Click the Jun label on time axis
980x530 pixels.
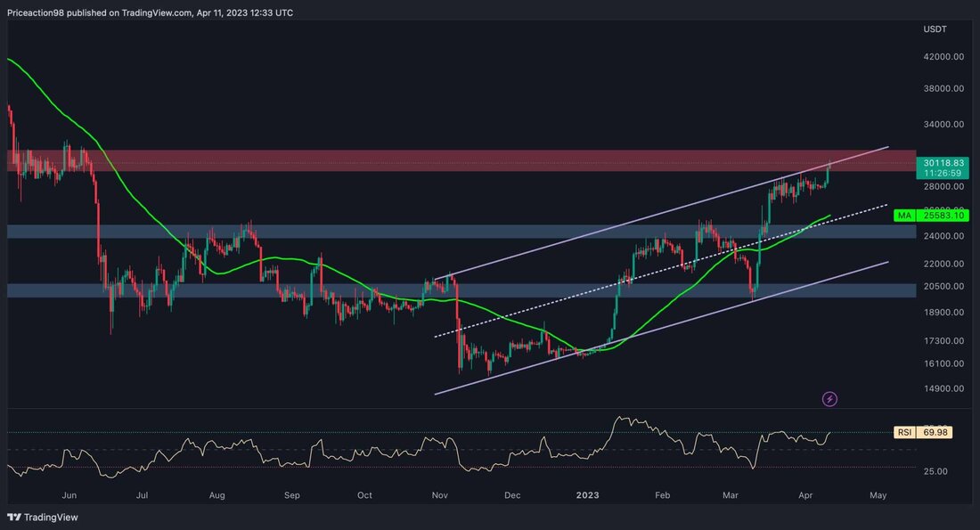(x=69, y=495)
